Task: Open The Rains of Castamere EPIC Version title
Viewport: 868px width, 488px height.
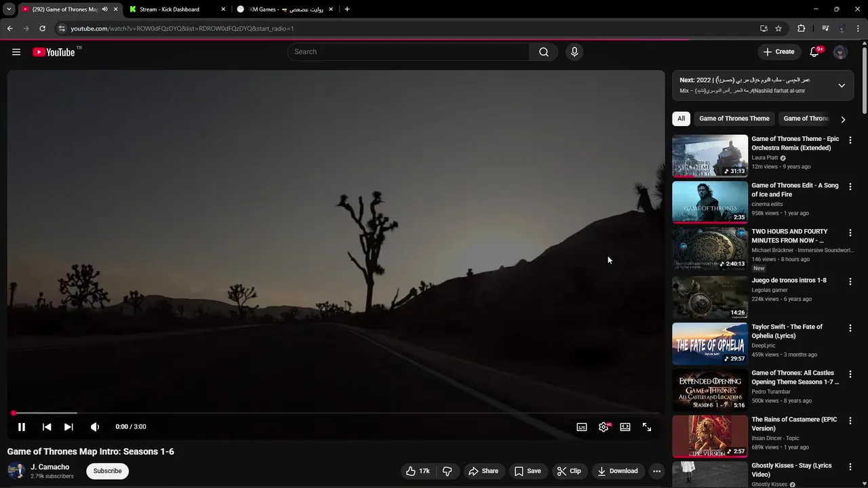Action: pos(794,424)
